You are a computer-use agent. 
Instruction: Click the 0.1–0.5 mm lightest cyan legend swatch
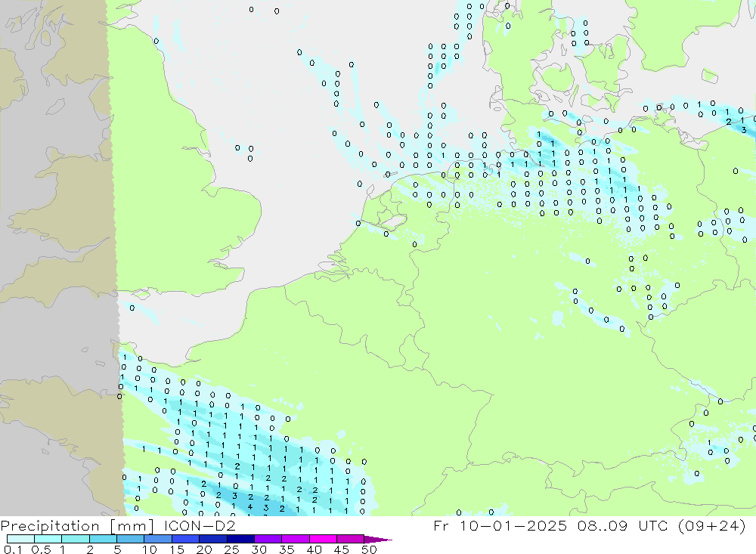[20, 539]
